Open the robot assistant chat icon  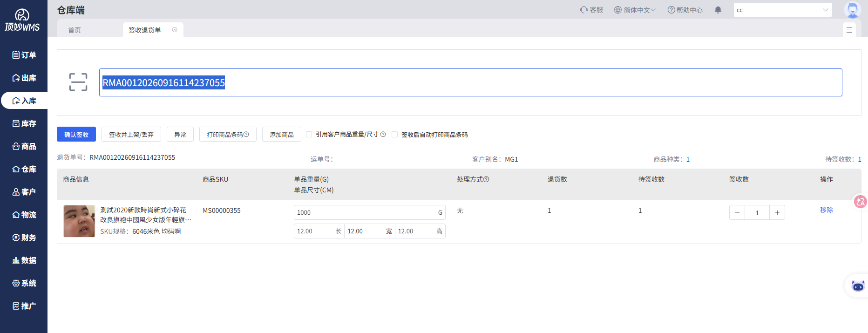858,285
